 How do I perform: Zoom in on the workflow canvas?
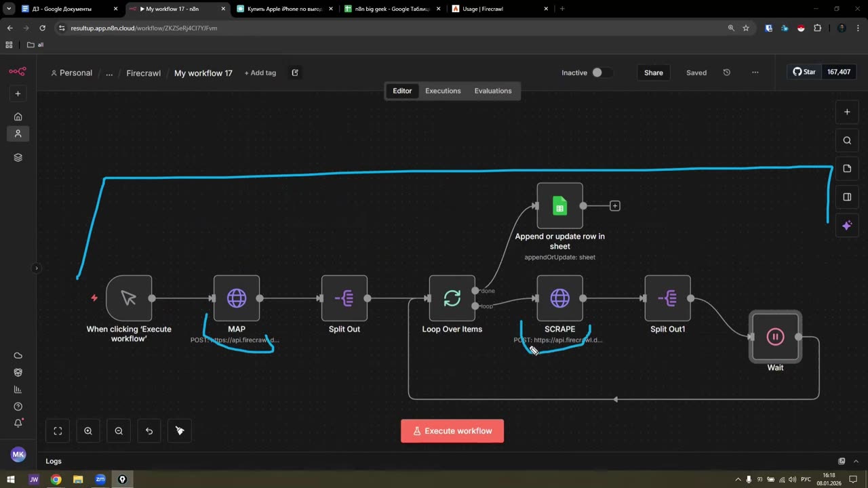[x=88, y=430]
